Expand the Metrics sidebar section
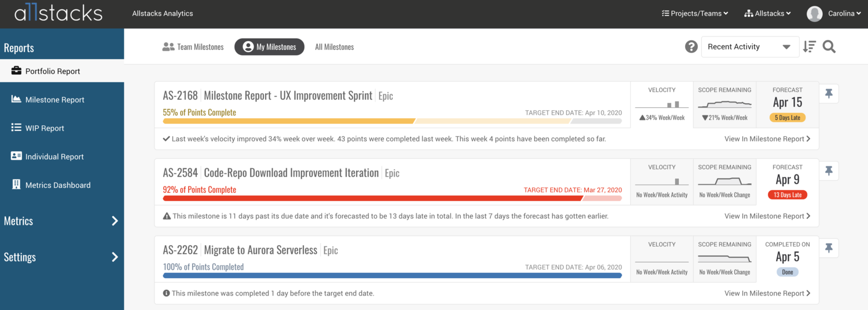868x310 pixels. point(62,221)
